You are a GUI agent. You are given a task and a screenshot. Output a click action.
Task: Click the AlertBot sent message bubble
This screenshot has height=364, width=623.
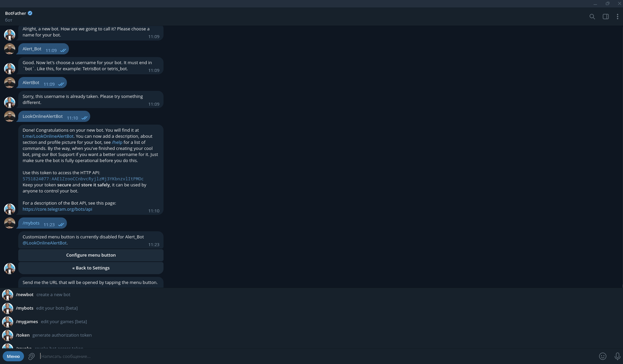(43, 83)
